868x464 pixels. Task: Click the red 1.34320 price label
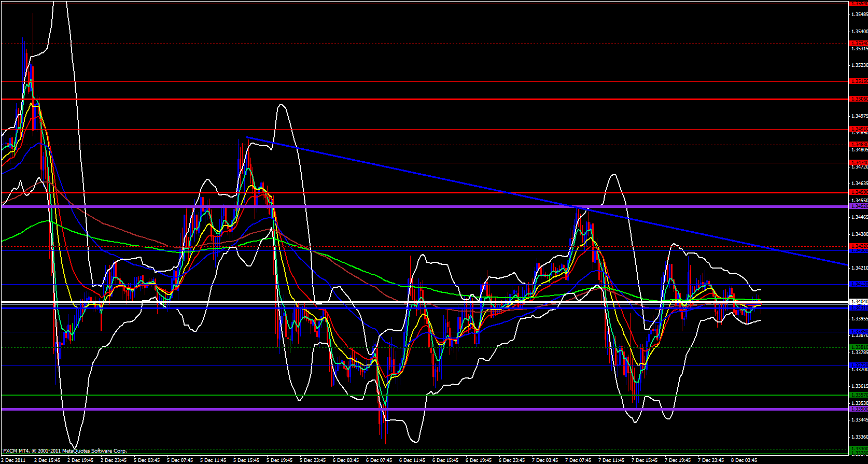(858, 246)
